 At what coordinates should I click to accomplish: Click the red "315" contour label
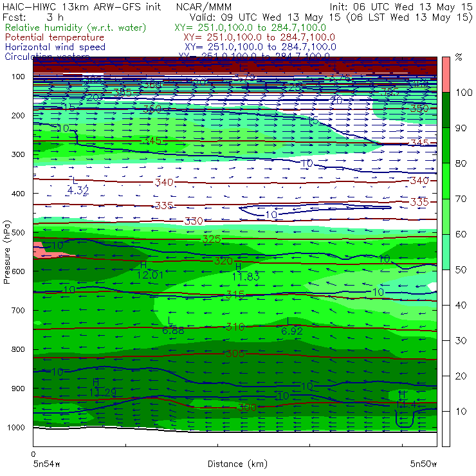[x=235, y=295]
